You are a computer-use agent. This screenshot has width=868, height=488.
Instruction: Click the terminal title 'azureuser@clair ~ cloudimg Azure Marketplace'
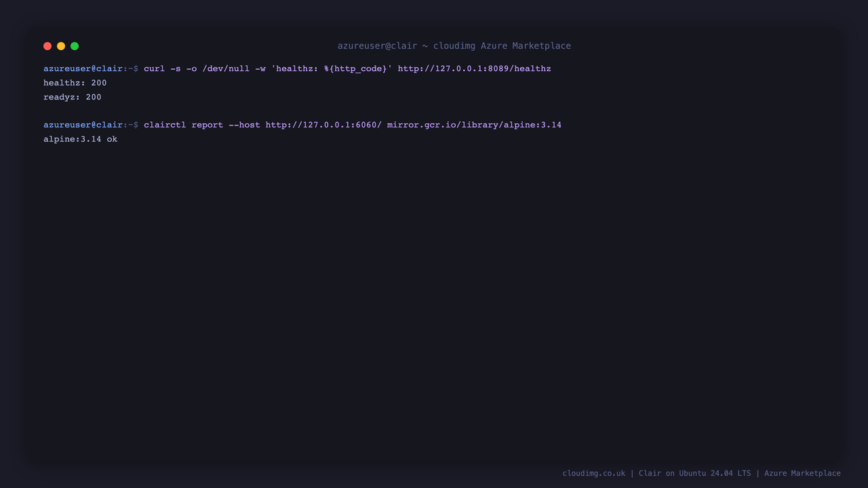pos(454,46)
